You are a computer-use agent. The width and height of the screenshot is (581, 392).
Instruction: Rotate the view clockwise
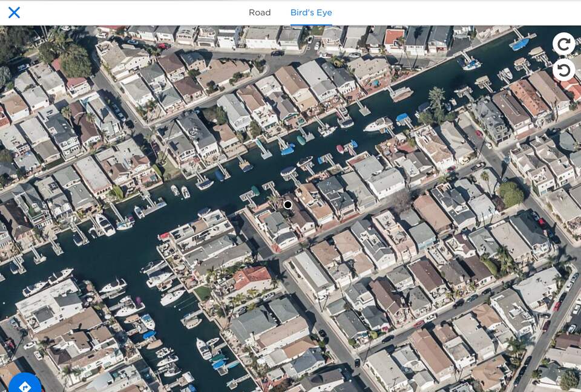563,44
